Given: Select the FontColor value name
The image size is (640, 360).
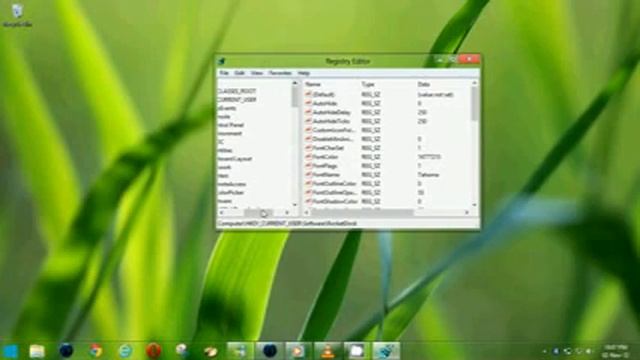Looking at the screenshot, I should pyautogui.click(x=325, y=157).
